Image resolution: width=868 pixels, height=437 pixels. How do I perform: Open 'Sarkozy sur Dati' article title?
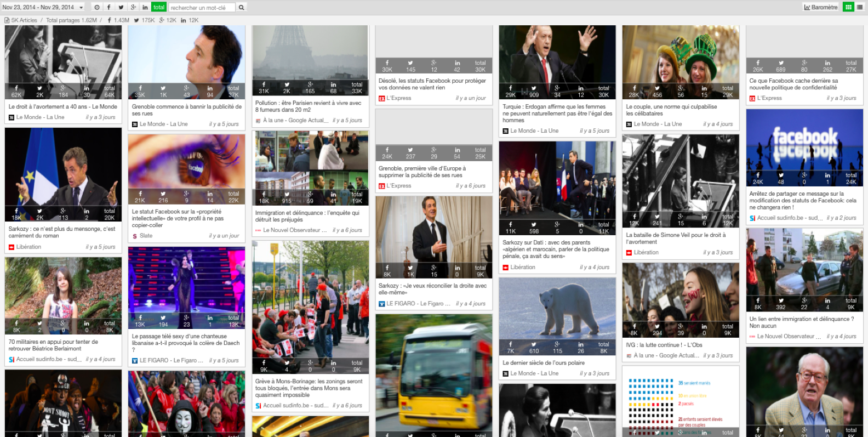point(556,249)
